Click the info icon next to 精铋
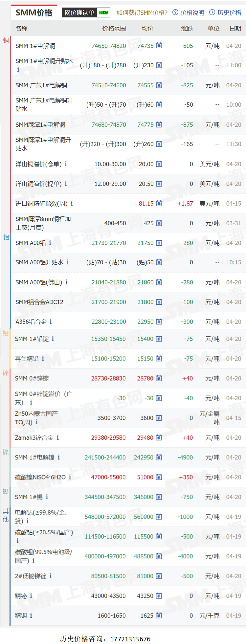Viewport: 246px width, 644px height. click(x=31, y=596)
